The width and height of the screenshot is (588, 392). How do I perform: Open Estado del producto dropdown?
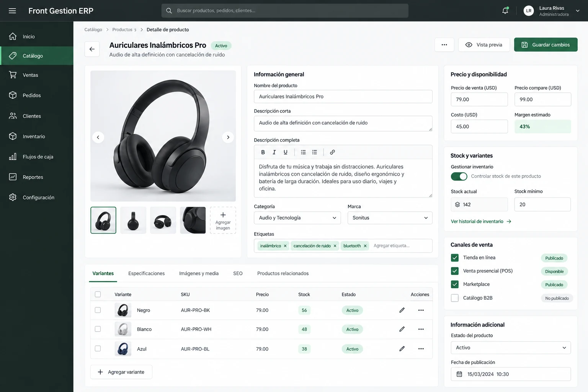(511, 348)
